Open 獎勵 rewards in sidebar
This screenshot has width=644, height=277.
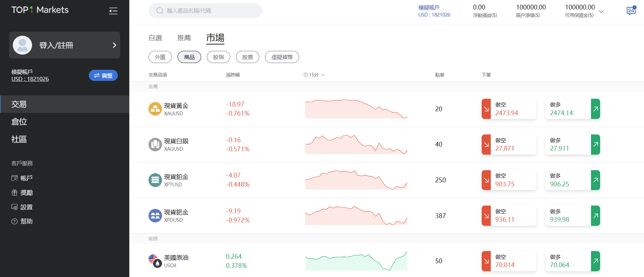pos(22,192)
